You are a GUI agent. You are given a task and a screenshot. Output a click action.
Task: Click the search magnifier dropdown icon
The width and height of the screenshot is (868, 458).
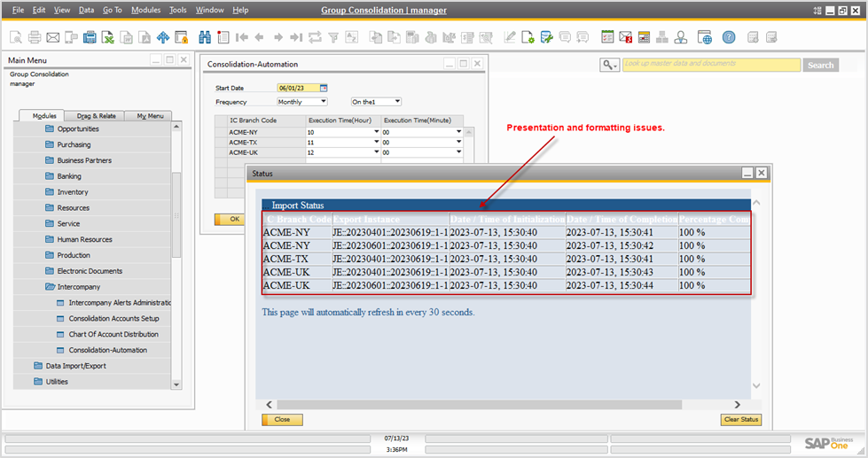coord(609,65)
